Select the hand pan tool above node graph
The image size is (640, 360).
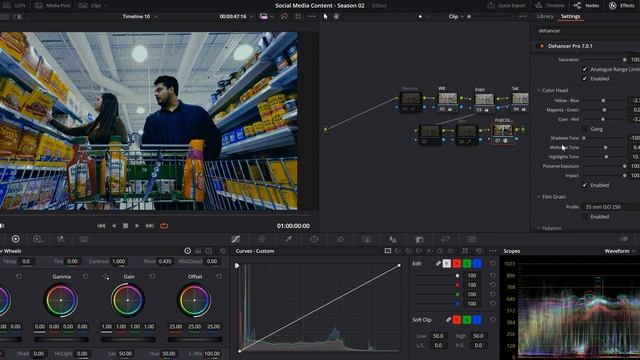coord(336,16)
